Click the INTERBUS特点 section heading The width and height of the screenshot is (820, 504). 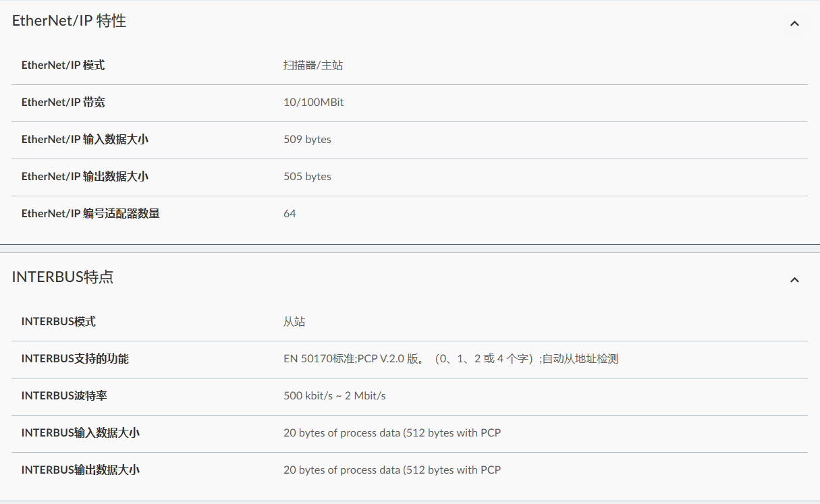tap(63, 277)
